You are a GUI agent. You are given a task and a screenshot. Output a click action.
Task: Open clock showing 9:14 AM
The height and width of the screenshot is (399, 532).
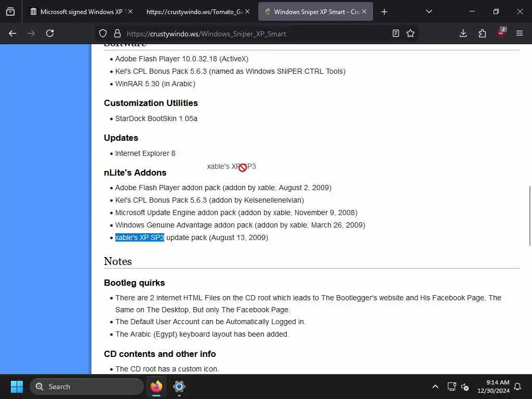point(494,387)
